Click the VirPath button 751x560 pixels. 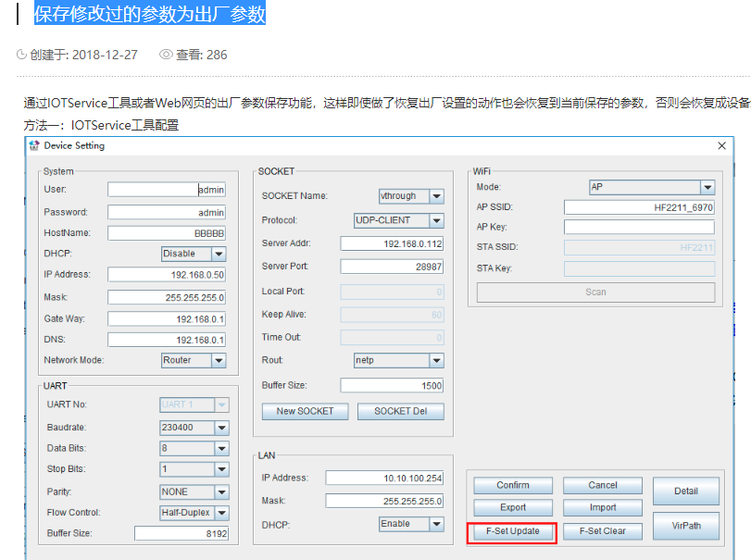coord(685,526)
